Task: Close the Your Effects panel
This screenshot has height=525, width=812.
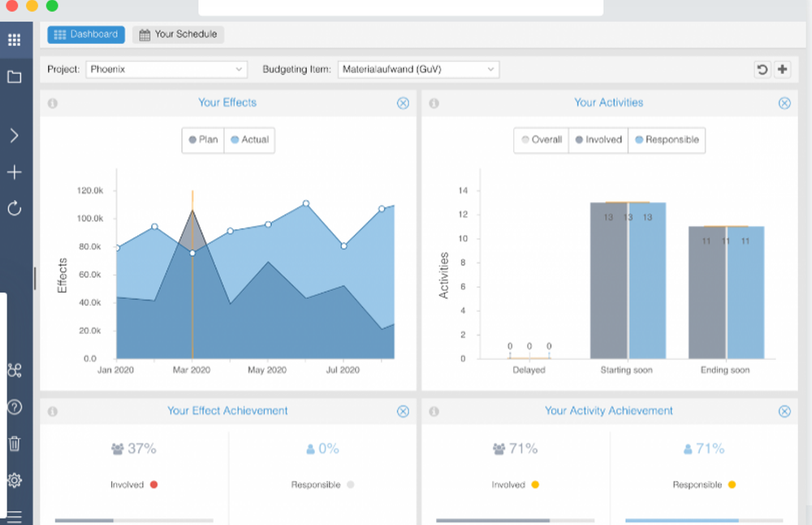Action: pos(403,103)
